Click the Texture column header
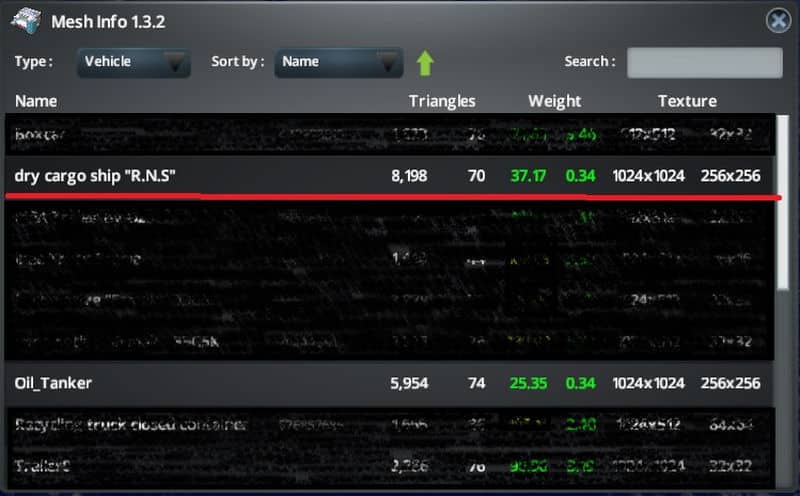Image resolution: width=800 pixels, height=496 pixels. click(687, 101)
